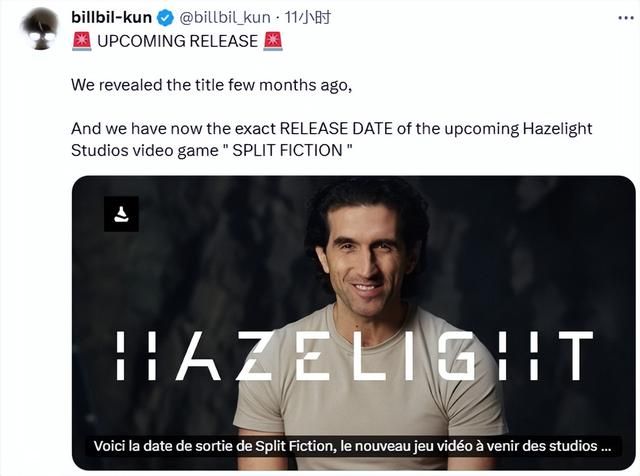Open the French caption link on the card

[x=353, y=446]
